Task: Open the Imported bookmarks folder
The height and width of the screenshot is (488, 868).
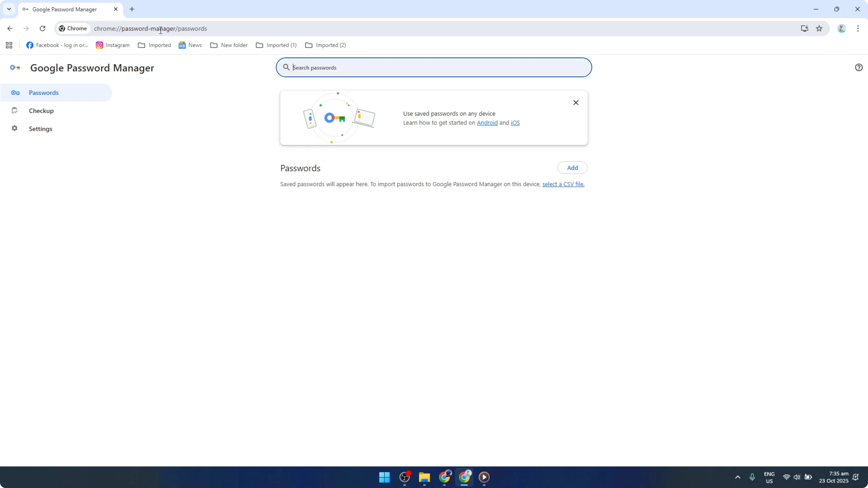Action: pos(154,45)
